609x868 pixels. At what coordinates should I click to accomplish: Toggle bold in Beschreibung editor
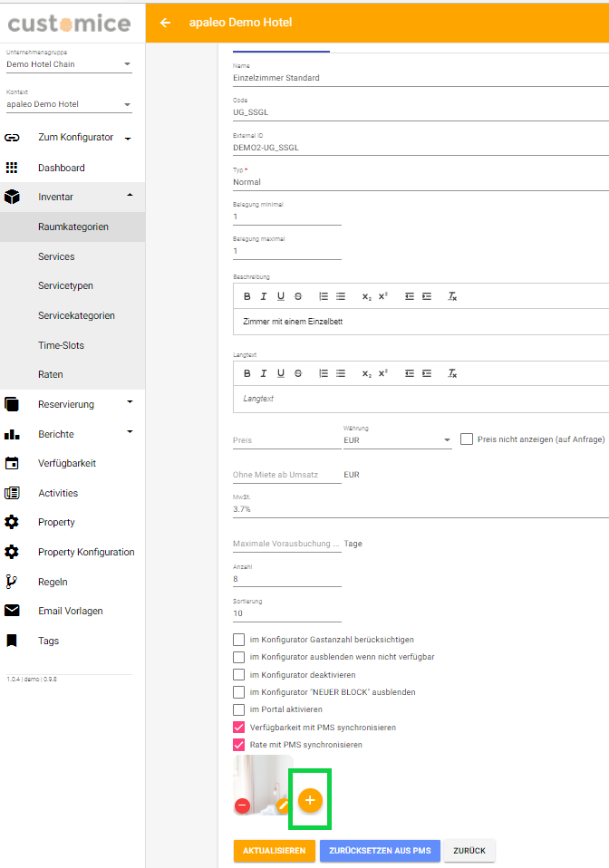(246, 296)
